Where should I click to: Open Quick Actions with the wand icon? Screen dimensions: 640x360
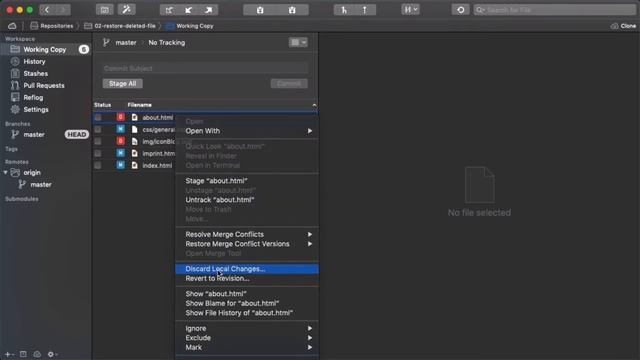pyautogui.click(x=127, y=10)
